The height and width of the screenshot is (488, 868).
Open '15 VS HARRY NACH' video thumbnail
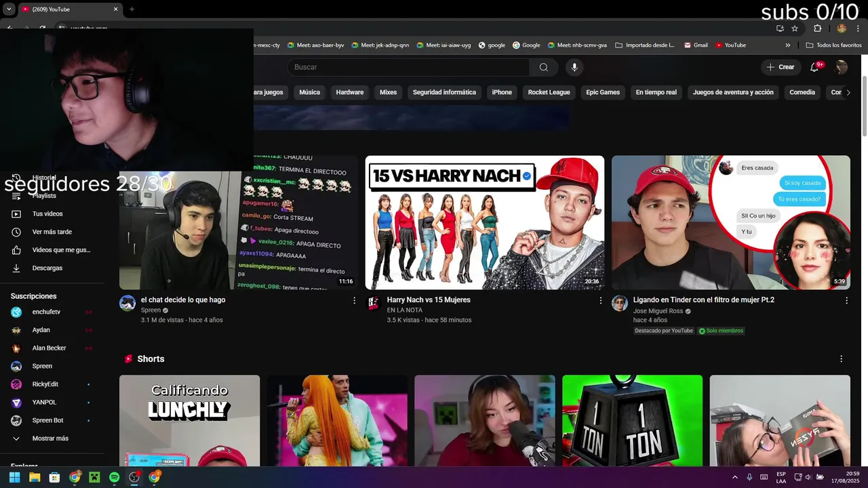pos(485,222)
